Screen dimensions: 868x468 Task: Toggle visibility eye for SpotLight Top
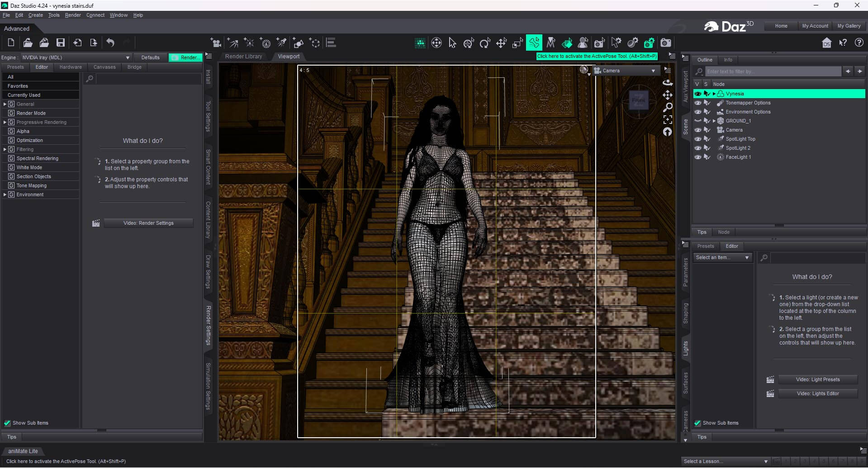(x=698, y=139)
